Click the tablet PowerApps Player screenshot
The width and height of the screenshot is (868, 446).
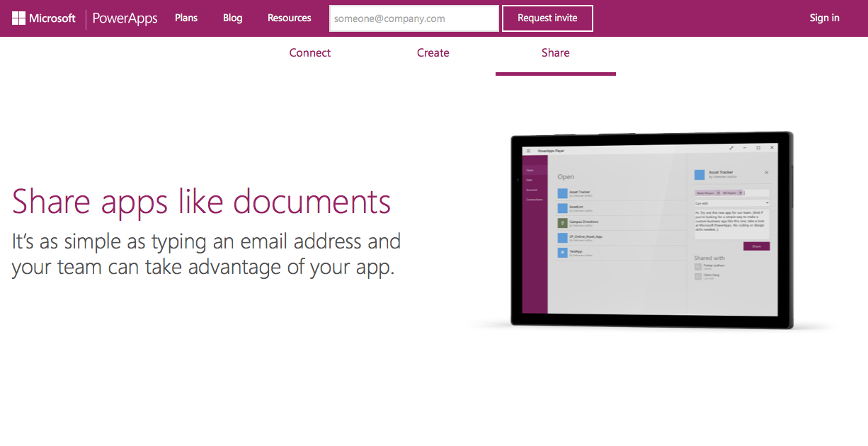point(651,230)
